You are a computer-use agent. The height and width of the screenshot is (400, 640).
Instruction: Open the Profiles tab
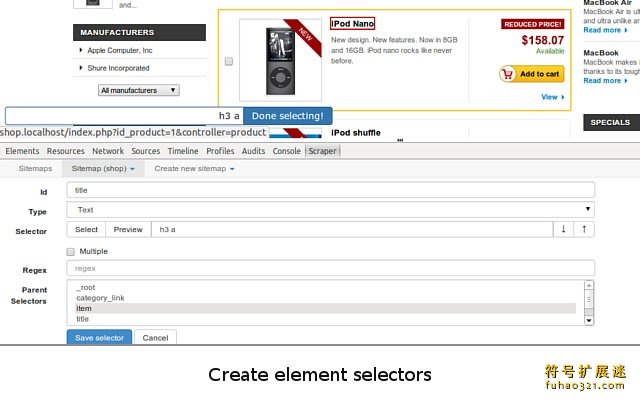[220, 151]
